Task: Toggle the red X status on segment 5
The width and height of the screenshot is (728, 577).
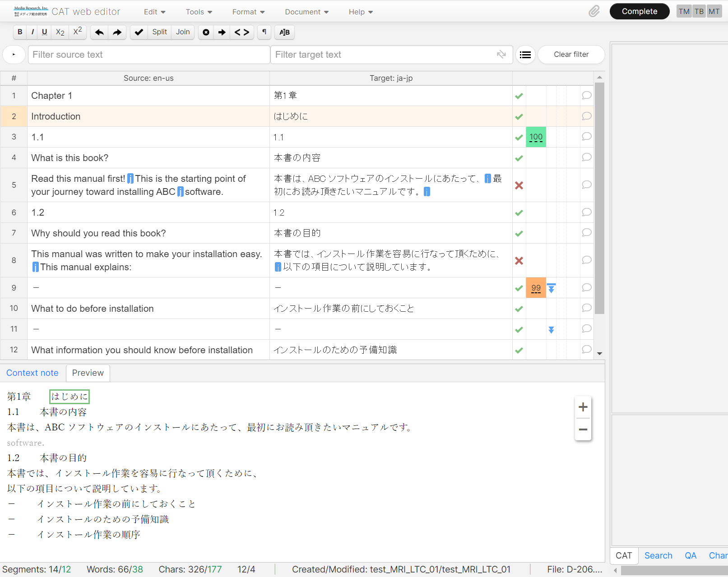Action: tap(519, 185)
